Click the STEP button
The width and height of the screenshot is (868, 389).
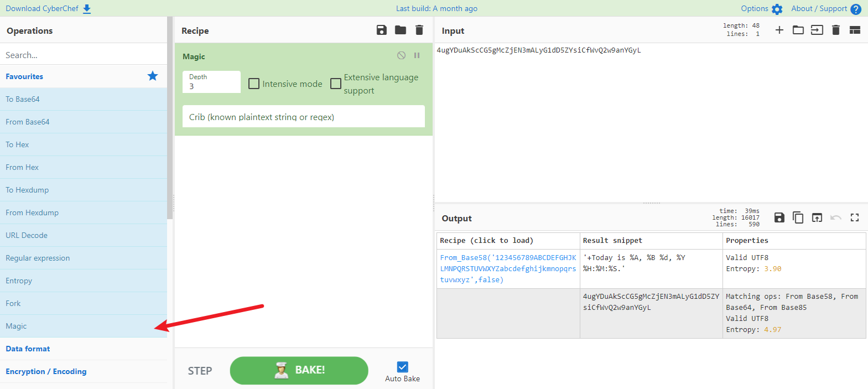click(x=200, y=371)
